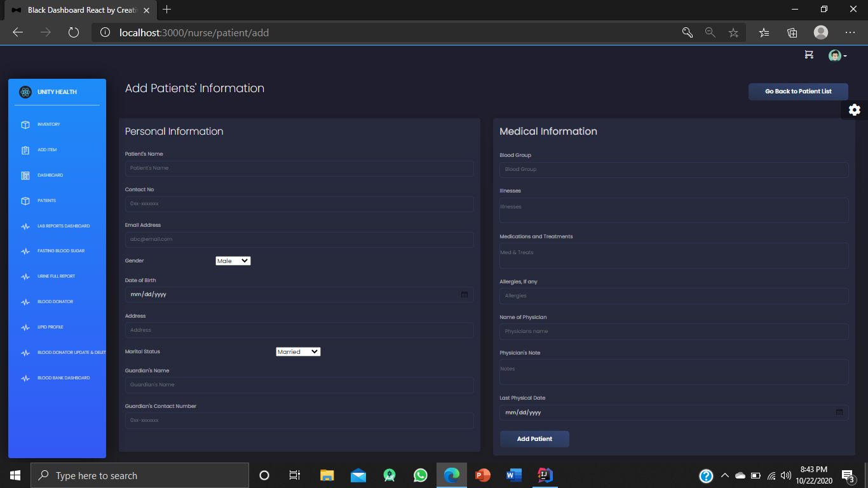Image resolution: width=868 pixels, height=488 pixels.
Task: Open the Gender dropdown
Action: (233, 261)
